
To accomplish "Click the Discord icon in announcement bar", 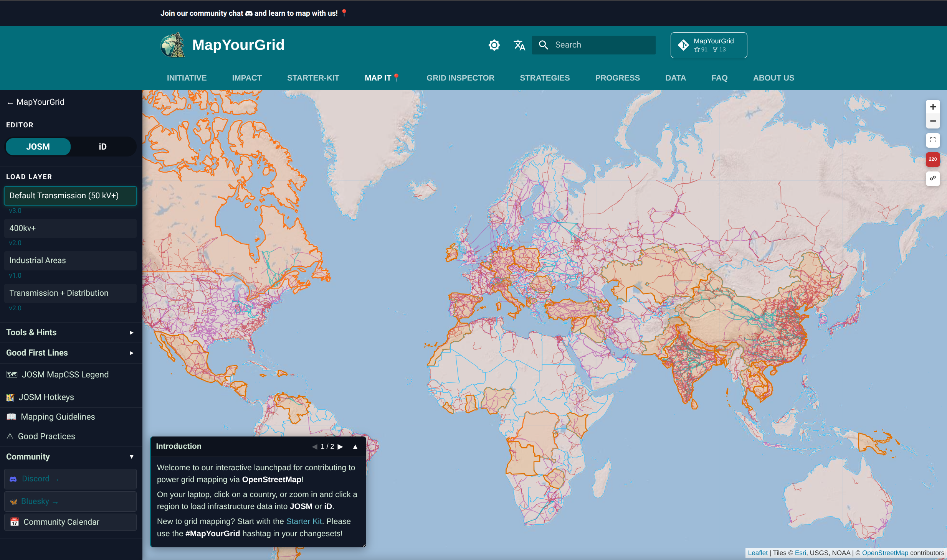I will click(x=249, y=13).
